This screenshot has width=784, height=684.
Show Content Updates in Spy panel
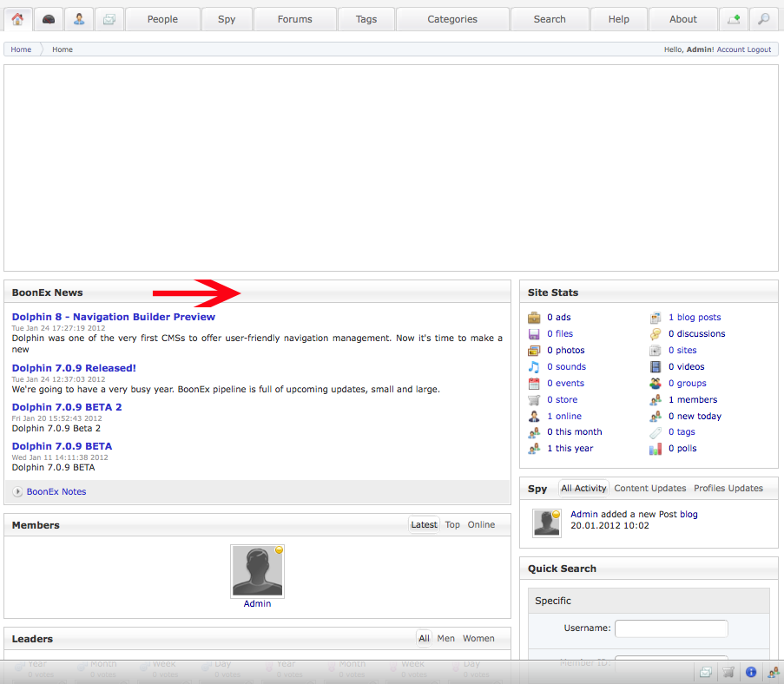649,488
